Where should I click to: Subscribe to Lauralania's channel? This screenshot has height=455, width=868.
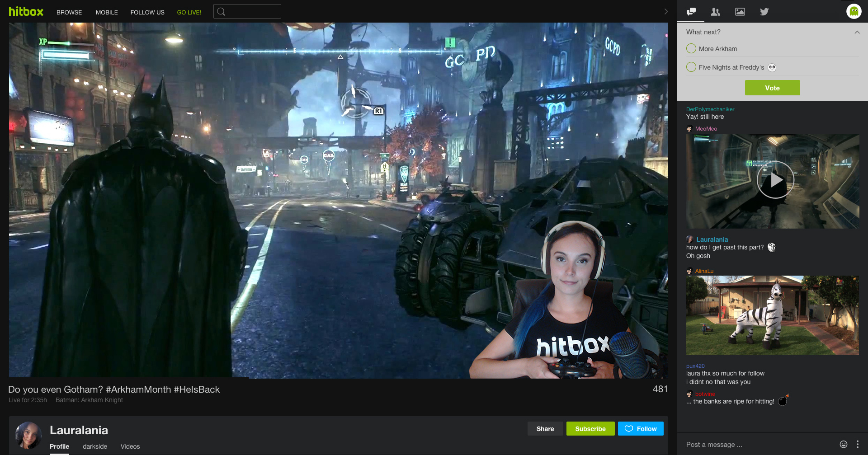pos(590,429)
